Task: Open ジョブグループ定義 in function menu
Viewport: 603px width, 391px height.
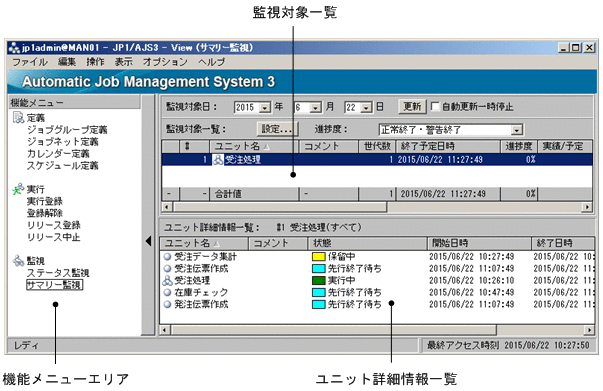Action: pyautogui.click(x=67, y=130)
